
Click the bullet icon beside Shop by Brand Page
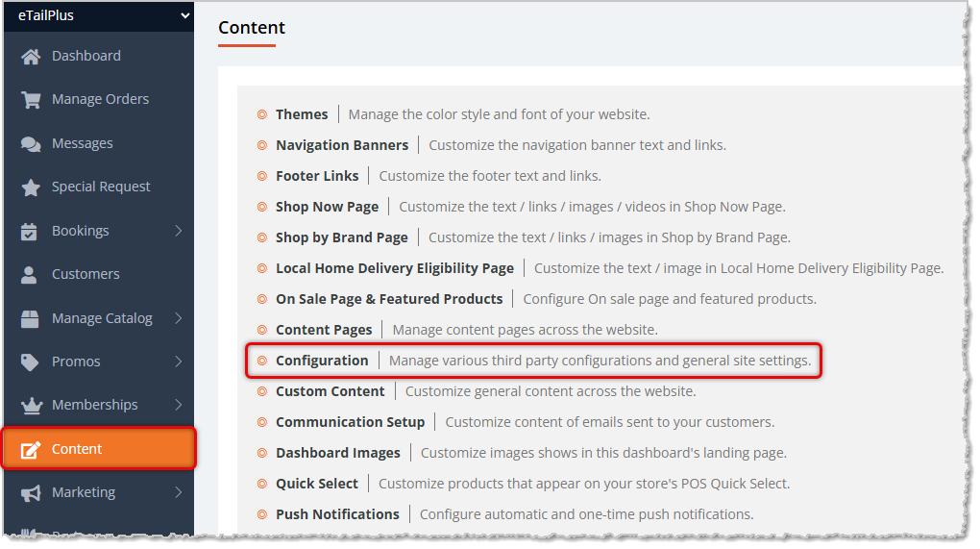(262, 237)
